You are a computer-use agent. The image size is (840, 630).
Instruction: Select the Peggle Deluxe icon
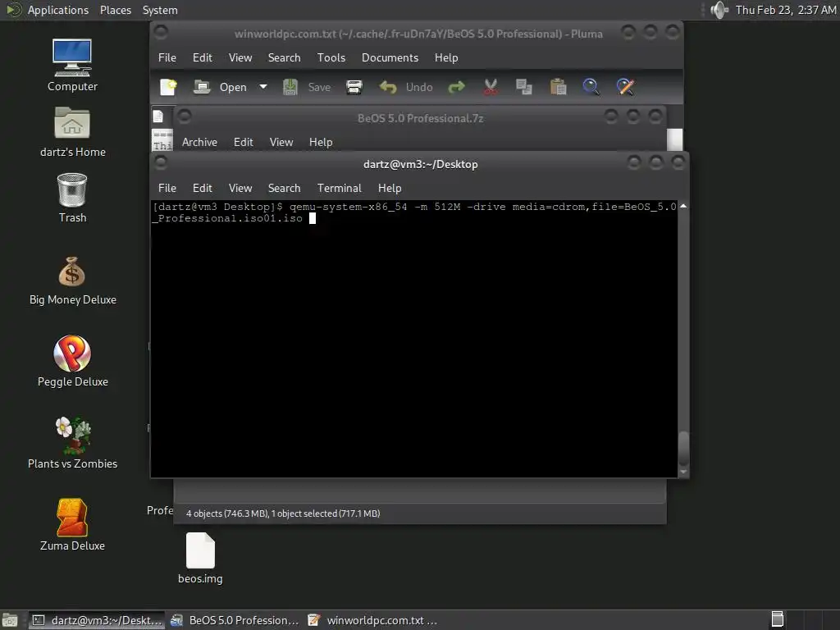[x=72, y=361]
